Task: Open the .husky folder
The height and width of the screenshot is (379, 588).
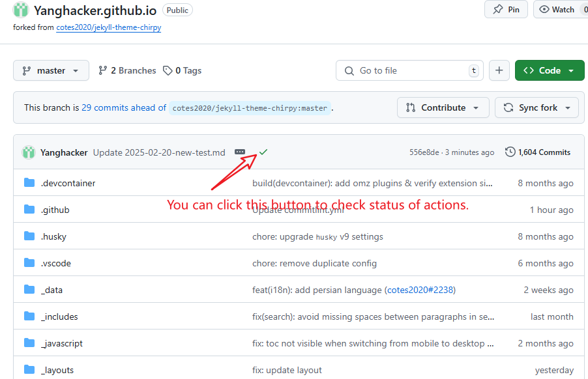Action: coord(53,236)
